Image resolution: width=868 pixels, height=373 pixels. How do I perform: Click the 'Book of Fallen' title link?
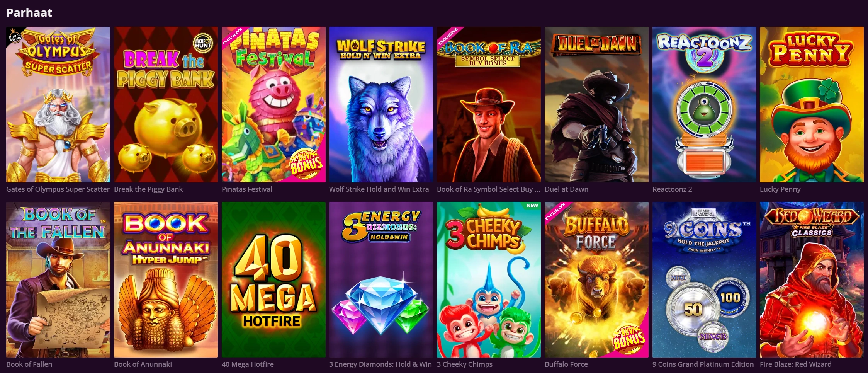pos(29,364)
